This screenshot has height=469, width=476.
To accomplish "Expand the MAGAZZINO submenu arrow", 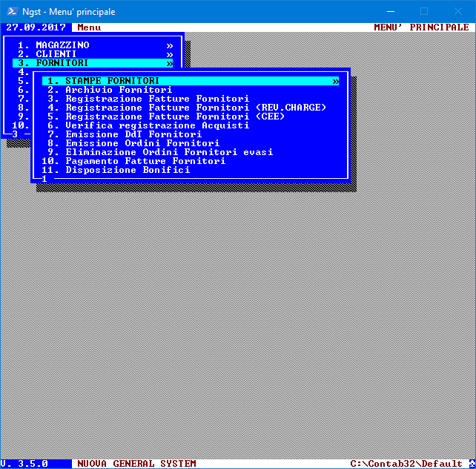I will 169,45.
